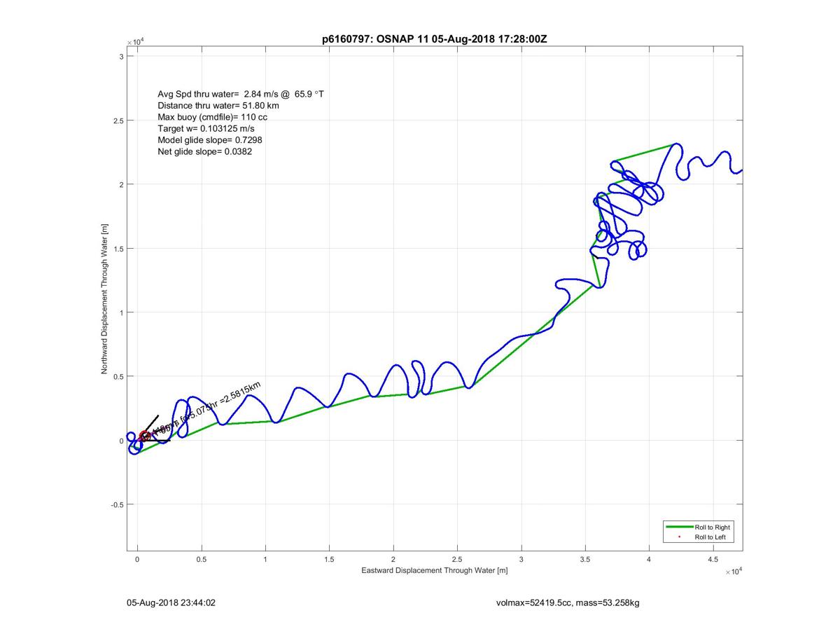Select the 'Avg Spd thru water' annotation line
This screenshot has width=840, height=620.
(241, 94)
